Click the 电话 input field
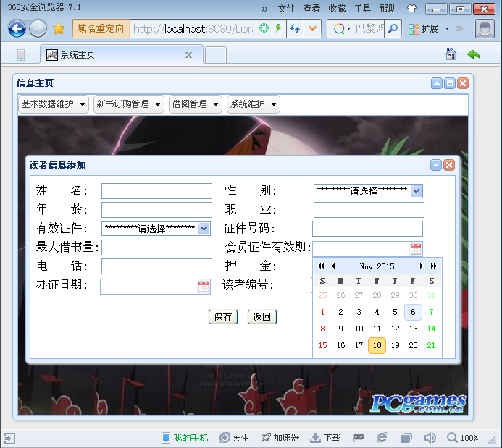 pos(156,266)
